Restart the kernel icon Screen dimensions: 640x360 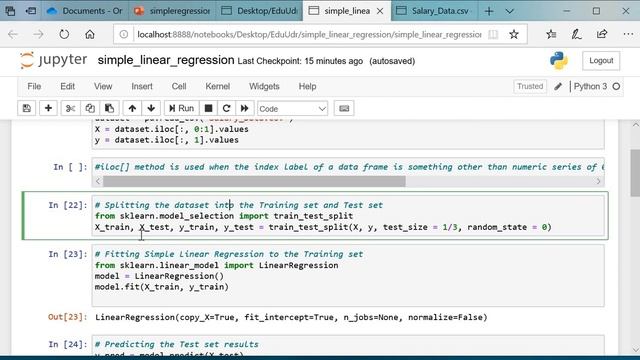click(x=227, y=109)
